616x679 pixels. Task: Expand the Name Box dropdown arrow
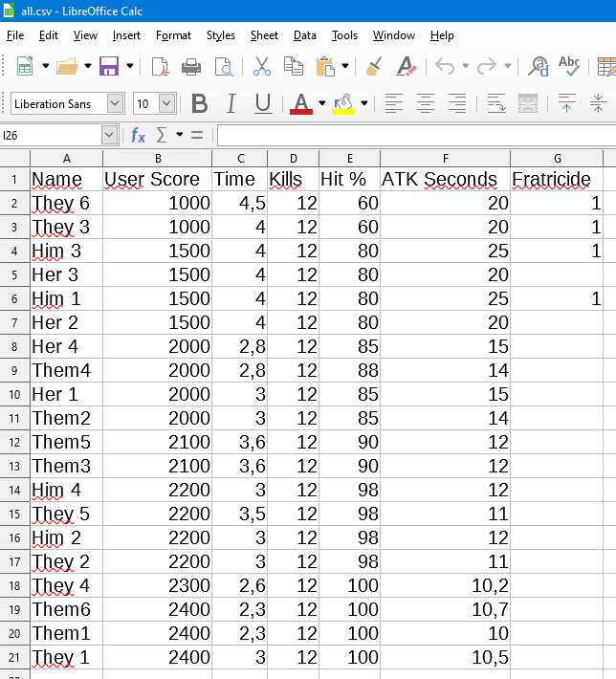[109, 135]
